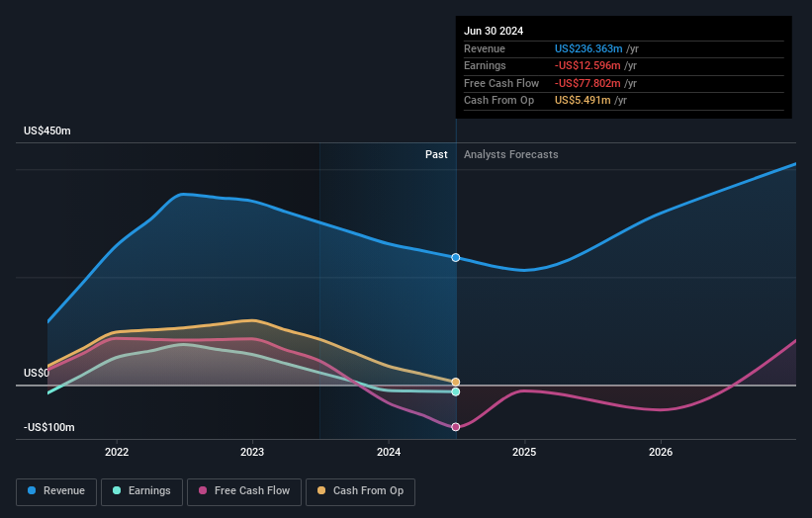
Task: Select the Revenue data point marker on chart
Action: (x=456, y=258)
